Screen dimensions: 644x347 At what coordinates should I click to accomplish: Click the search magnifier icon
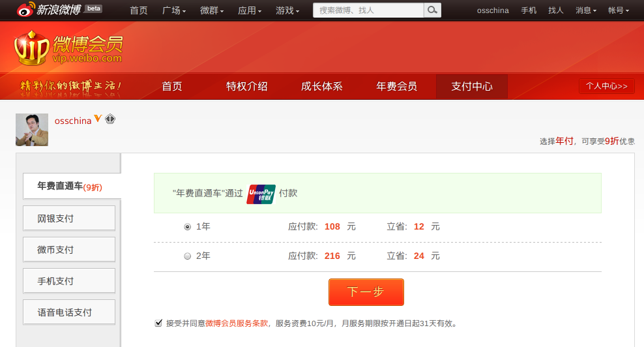click(x=432, y=10)
